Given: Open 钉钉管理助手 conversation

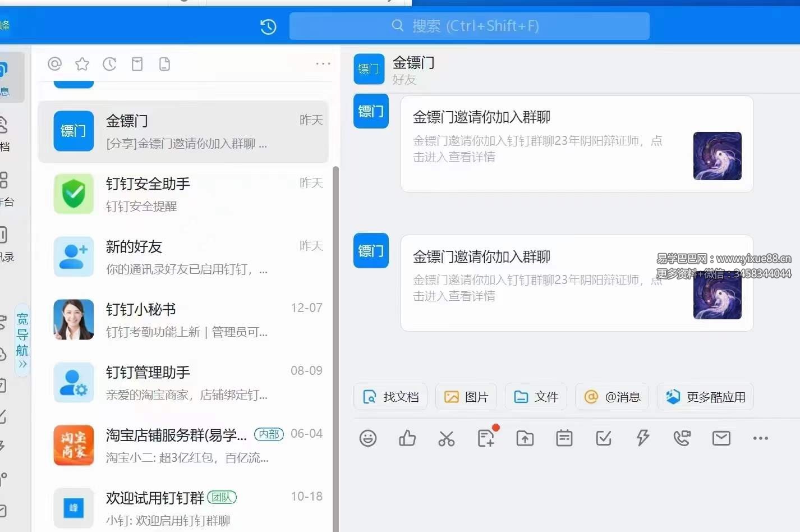Looking at the screenshot, I should (183, 383).
